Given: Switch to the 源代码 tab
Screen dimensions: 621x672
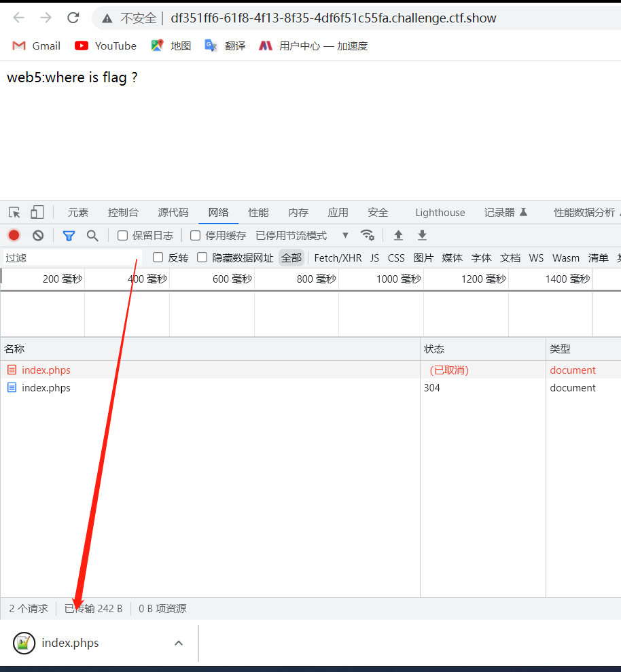Looking at the screenshot, I should [x=173, y=212].
